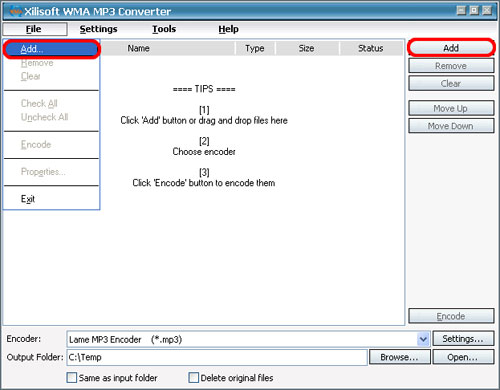Click Open... output folder button
This screenshot has width=500, height=390.
[x=463, y=357]
